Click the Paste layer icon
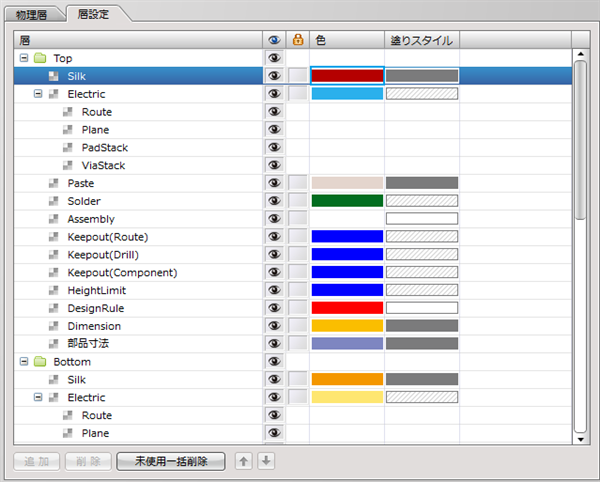Viewport: 600px width, 482px height. coord(54,183)
